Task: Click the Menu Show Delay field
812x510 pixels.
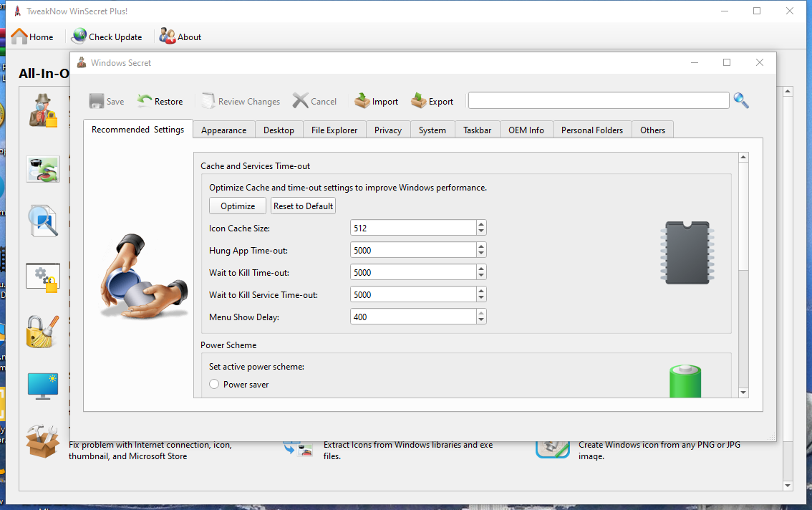Action: tap(413, 317)
